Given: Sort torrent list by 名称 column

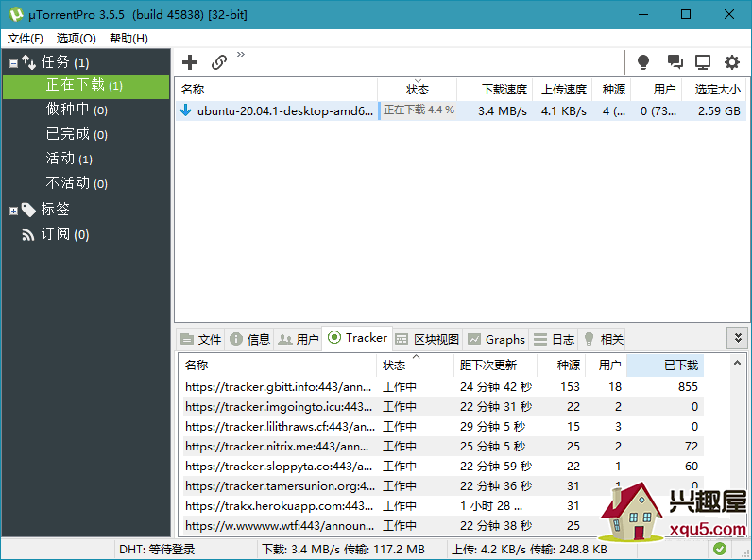Looking at the screenshot, I should [x=276, y=89].
